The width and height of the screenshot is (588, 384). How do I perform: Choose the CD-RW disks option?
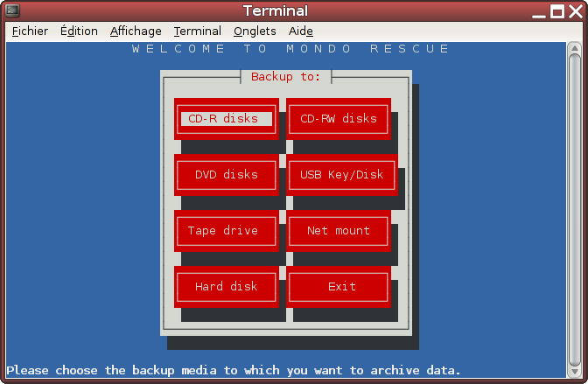pos(339,118)
